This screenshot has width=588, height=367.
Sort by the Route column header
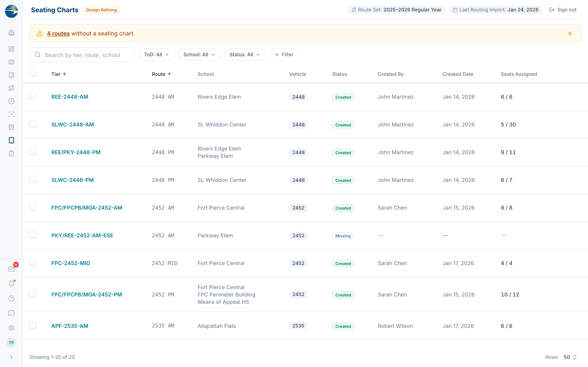point(161,74)
